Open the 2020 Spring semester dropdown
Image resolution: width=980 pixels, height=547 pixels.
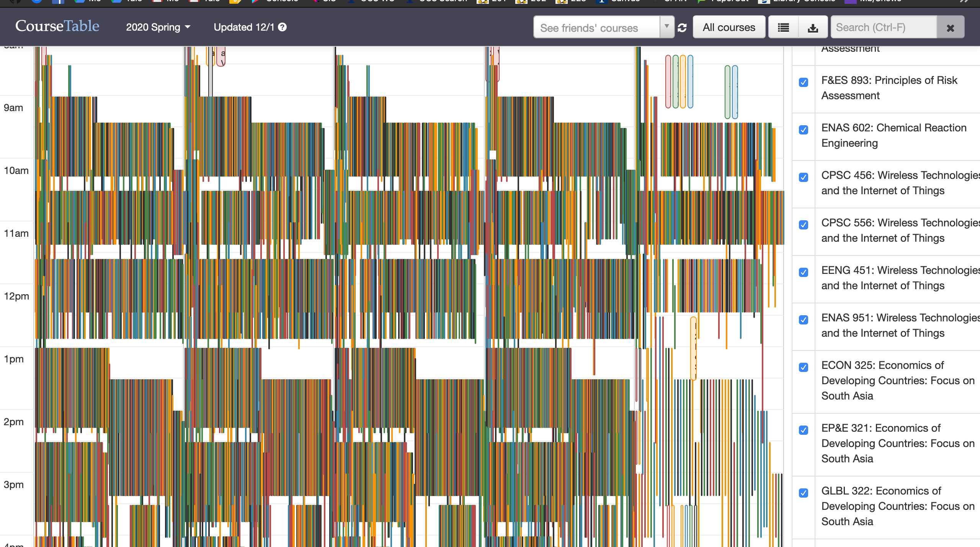(158, 27)
